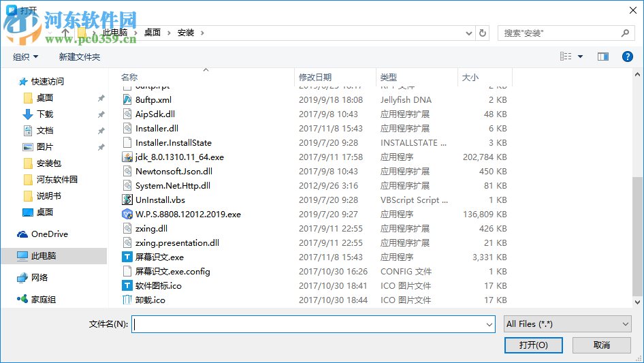The image size is (644, 363).
Task: Click the 取消 button
Action: click(x=602, y=345)
